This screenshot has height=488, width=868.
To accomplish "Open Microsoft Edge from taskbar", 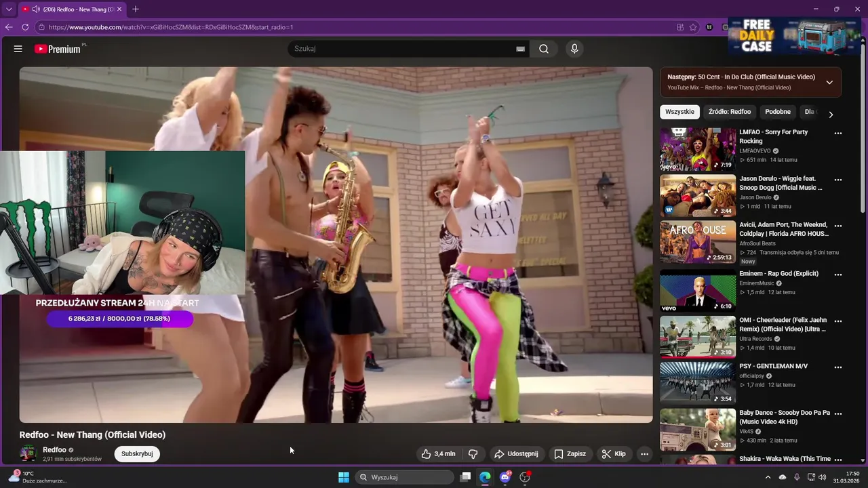I will click(485, 477).
